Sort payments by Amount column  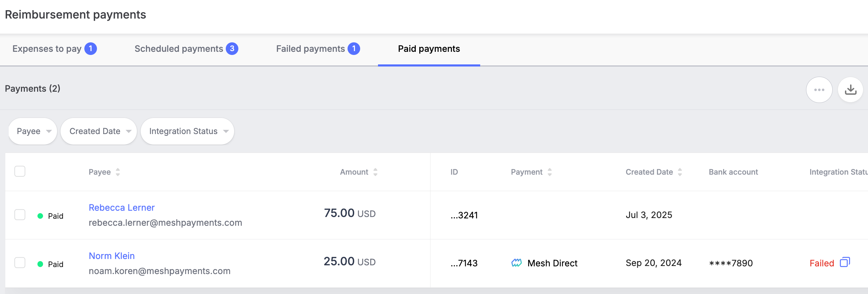375,172
